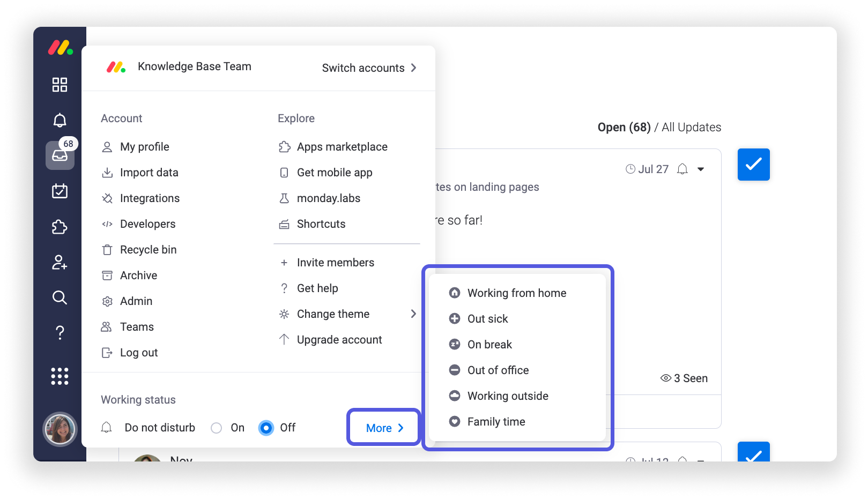Open My Work calendar icon in sidebar
Viewport: 868px width, 499px height.
pyautogui.click(x=60, y=191)
